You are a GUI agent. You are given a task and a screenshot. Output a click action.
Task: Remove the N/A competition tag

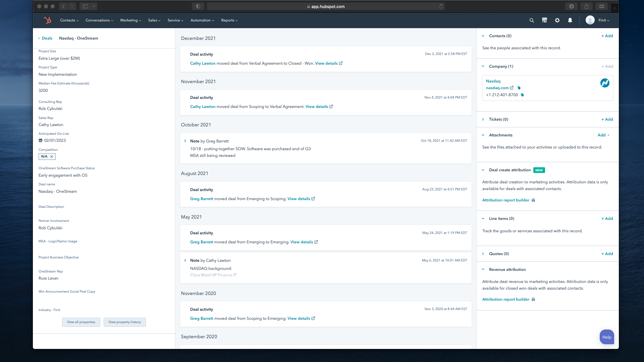pyautogui.click(x=52, y=157)
